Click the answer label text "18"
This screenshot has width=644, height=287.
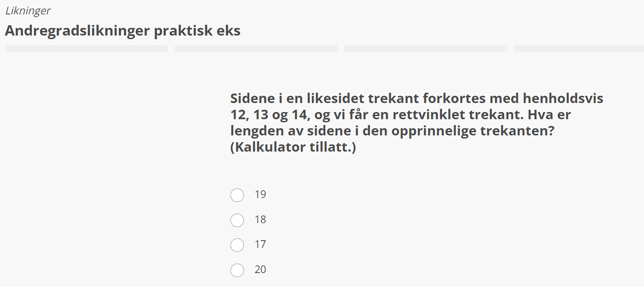[260, 220]
